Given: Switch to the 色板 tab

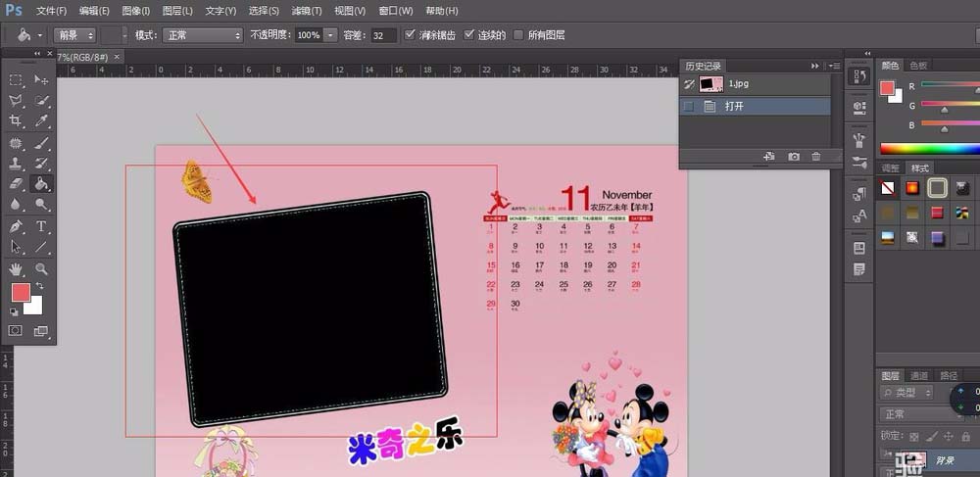Looking at the screenshot, I should [919, 65].
